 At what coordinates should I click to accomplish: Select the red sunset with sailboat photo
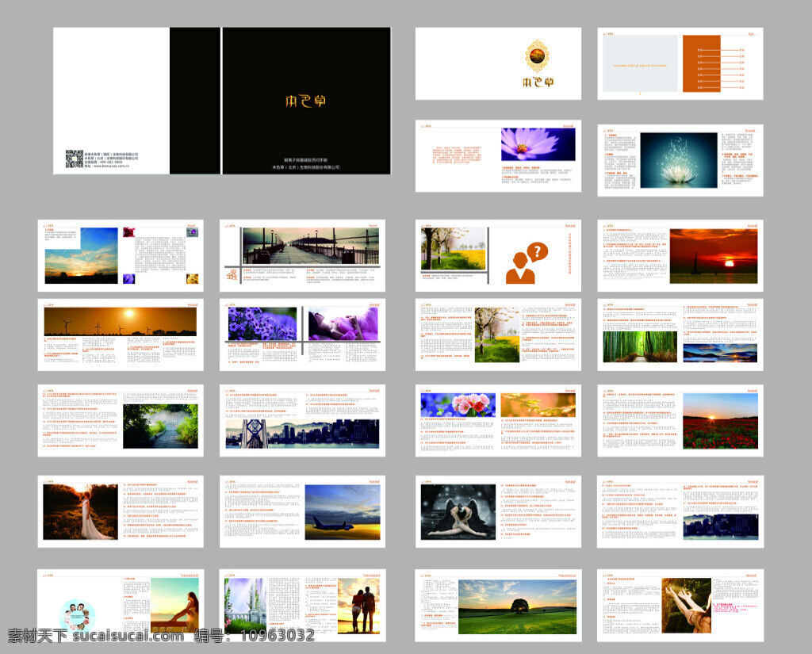point(714,256)
